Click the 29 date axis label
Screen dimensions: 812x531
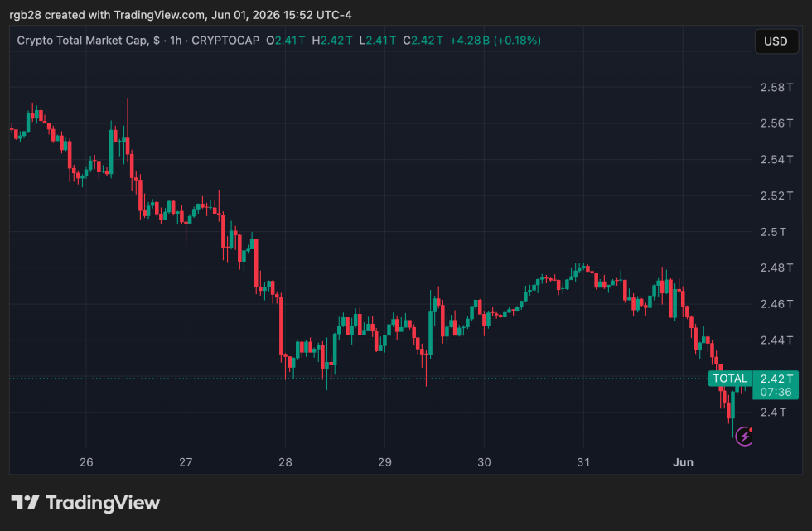pos(384,462)
